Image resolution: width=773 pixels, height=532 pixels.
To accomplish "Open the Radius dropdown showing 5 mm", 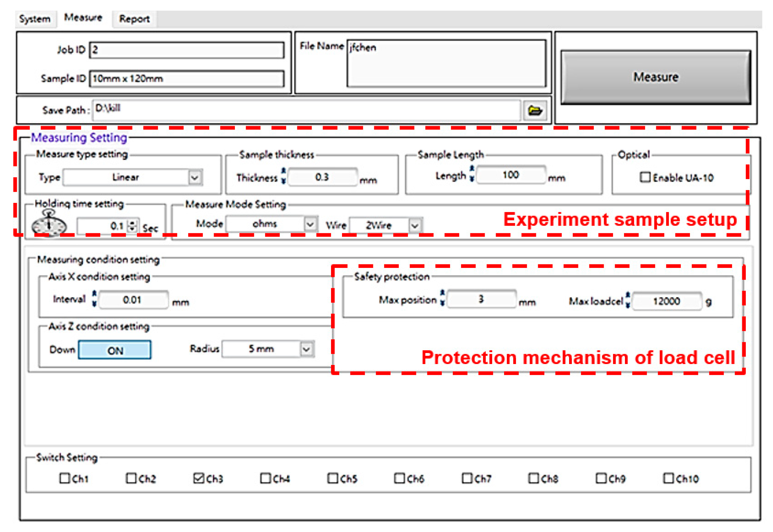I will [x=306, y=349].
